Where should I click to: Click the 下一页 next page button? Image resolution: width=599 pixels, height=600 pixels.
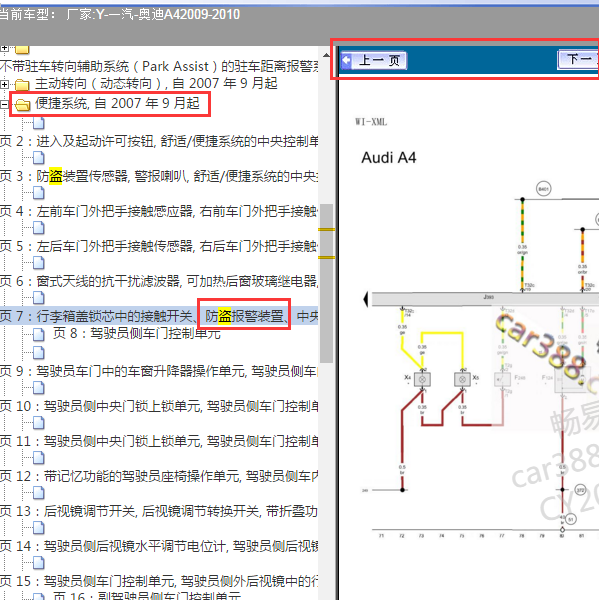click(x=578, y=59)
